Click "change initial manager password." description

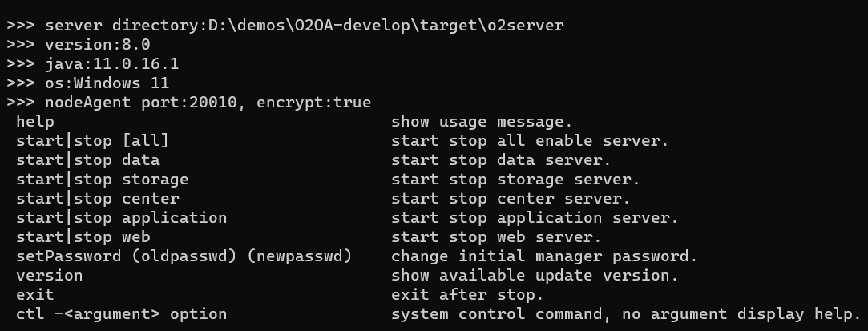pyautogui.click(x=545, y=256)
